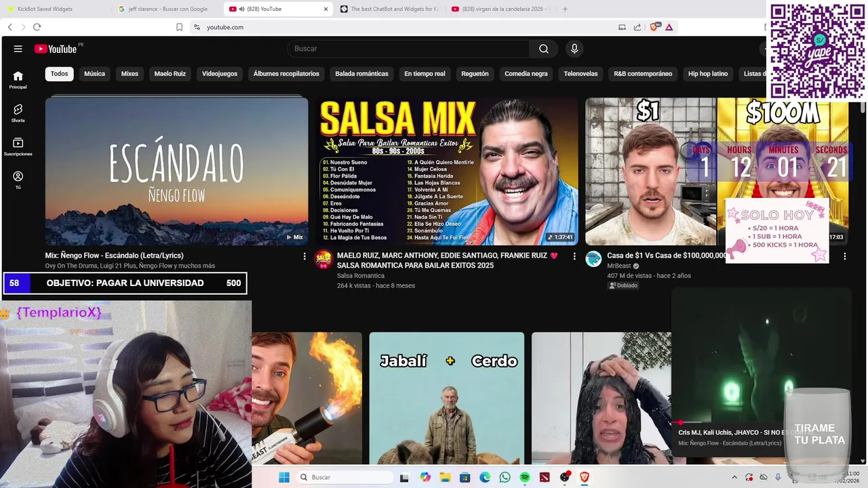Viewport: 868px width, 488px height.
Task: Select the Todos filter chip
Action: (60, 74)
